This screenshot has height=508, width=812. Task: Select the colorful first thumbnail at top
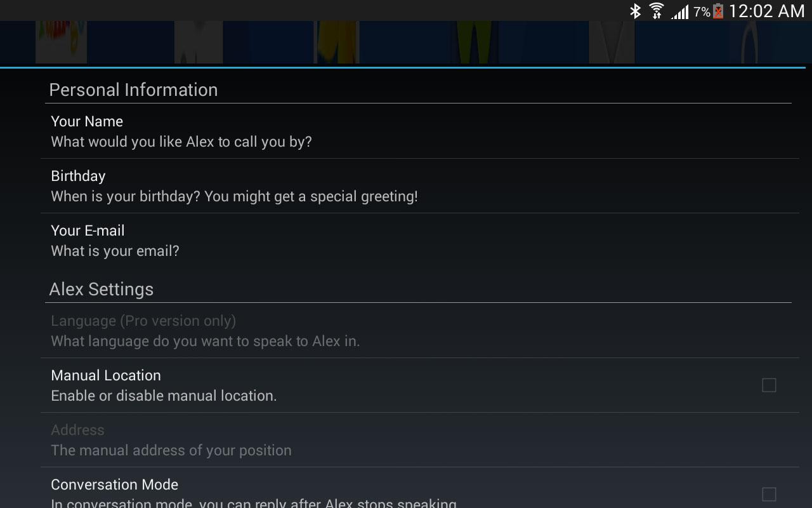point(61,42)
